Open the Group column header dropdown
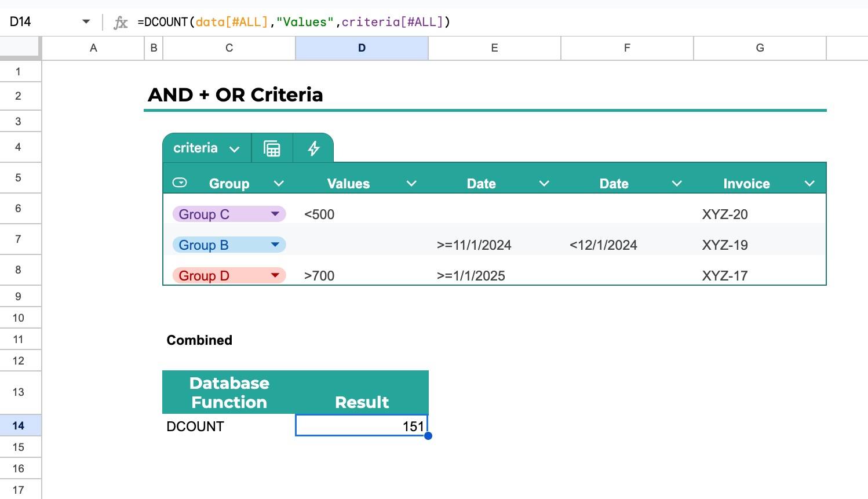The width and height of the screenshot is (868, 499). [x=279, y=184]
